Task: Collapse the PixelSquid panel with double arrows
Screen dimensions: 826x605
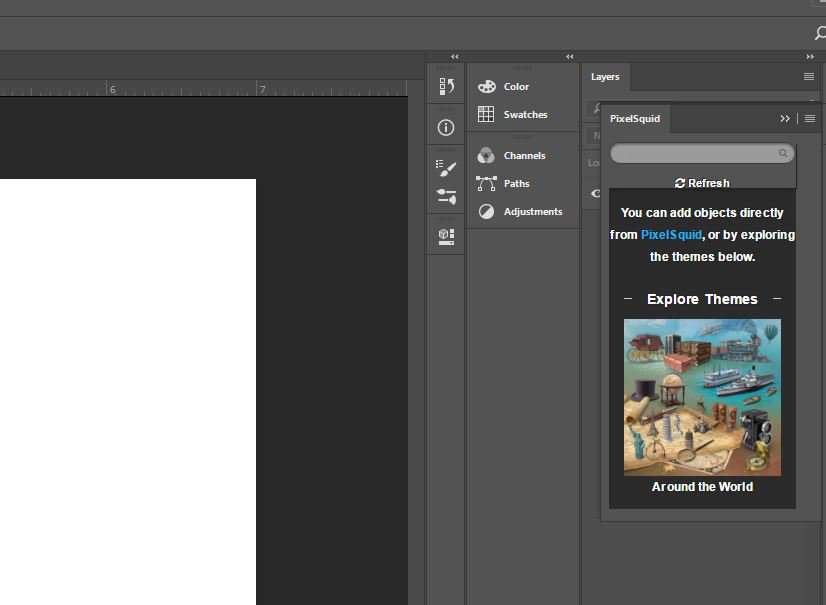Action: (786, 118)
